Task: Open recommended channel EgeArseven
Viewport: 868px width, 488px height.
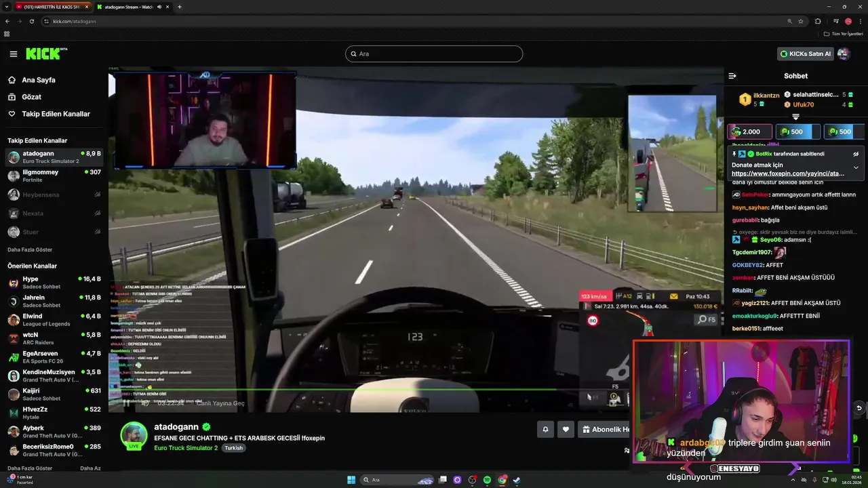Action: tap(54, 357)
